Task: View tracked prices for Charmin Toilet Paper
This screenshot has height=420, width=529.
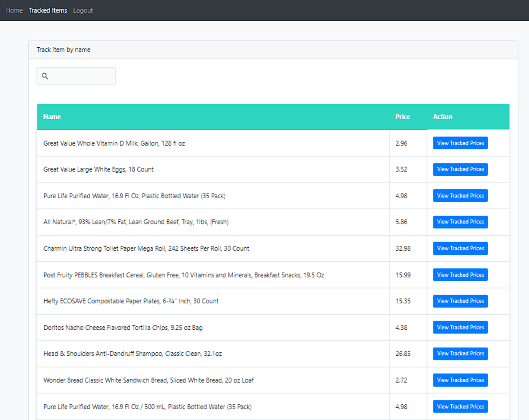Action: coord(460,248)
